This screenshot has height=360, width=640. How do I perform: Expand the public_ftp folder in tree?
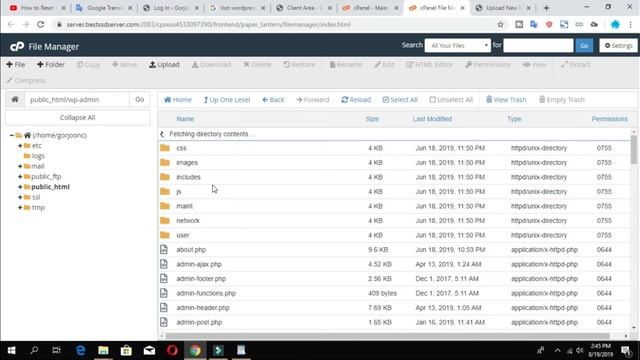click(20, 177)
